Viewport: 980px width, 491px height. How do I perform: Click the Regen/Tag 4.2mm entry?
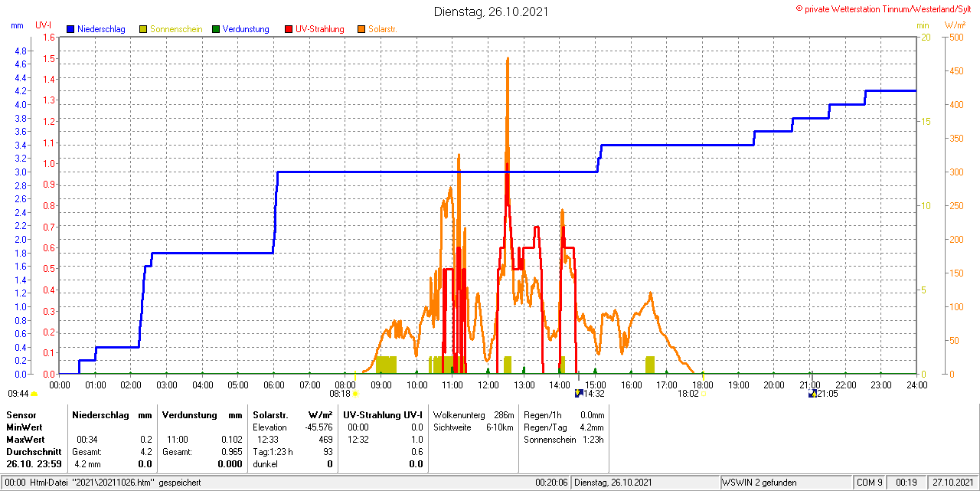click(564, 427)
